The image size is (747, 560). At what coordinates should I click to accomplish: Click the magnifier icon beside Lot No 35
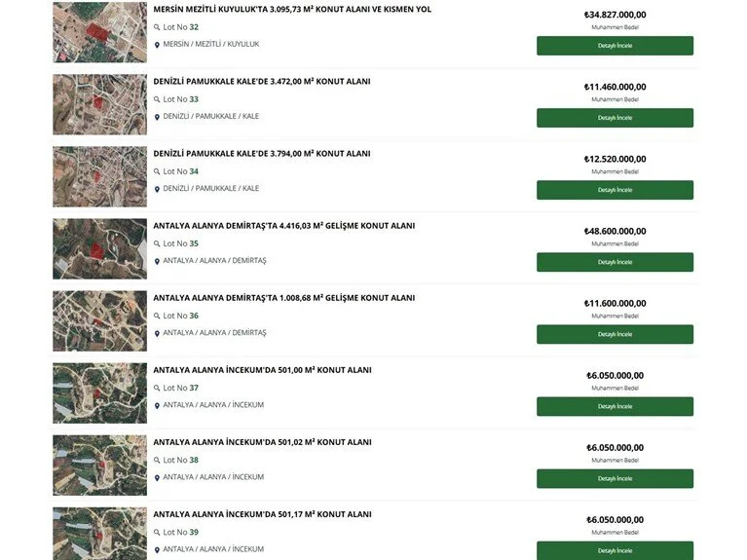coord(157,244)
